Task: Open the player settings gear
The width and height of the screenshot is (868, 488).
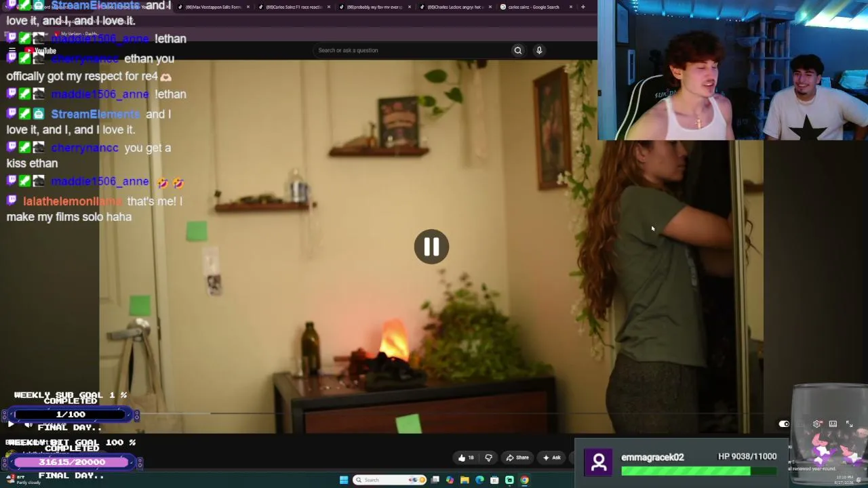Action: 817,424
